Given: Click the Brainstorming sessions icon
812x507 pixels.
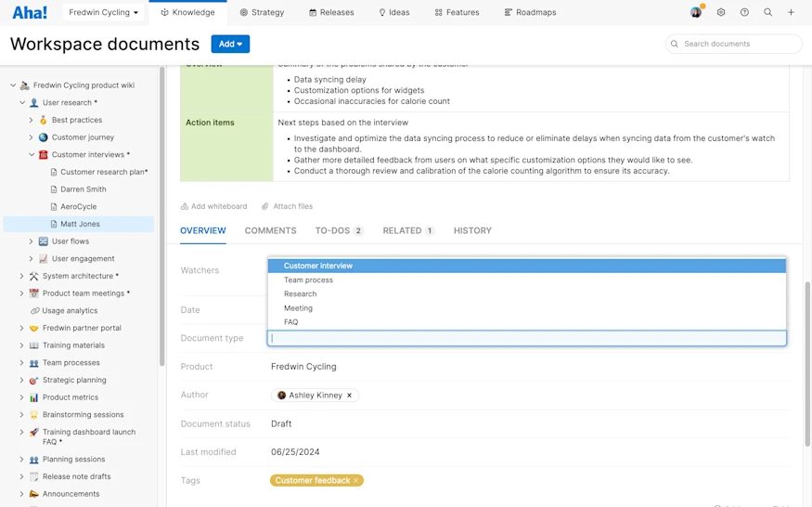Looking at the screenshot, I should [33, 415].
